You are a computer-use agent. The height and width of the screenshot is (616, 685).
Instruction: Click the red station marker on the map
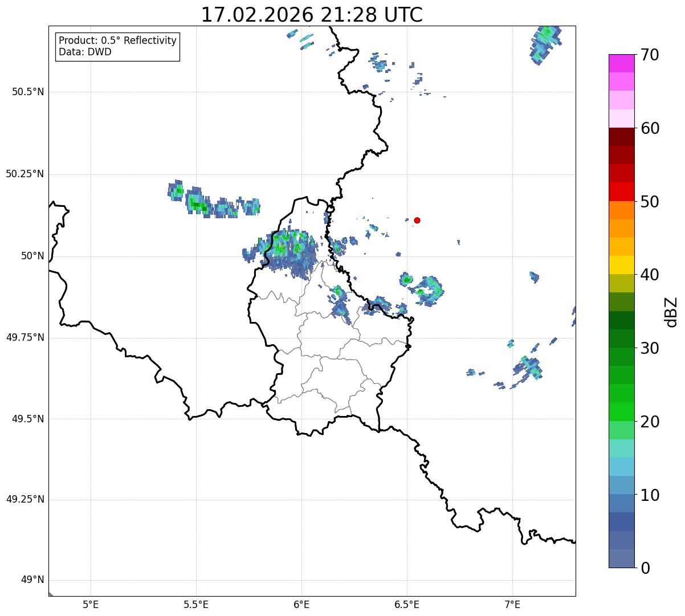[417, 221]
